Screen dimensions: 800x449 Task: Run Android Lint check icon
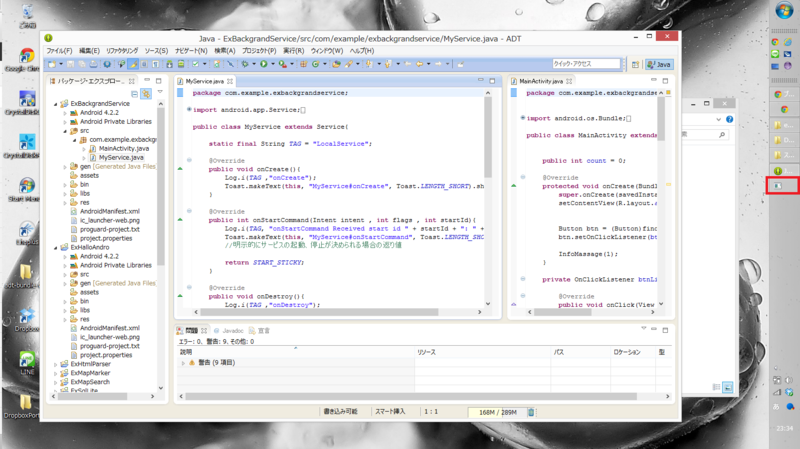195,64
